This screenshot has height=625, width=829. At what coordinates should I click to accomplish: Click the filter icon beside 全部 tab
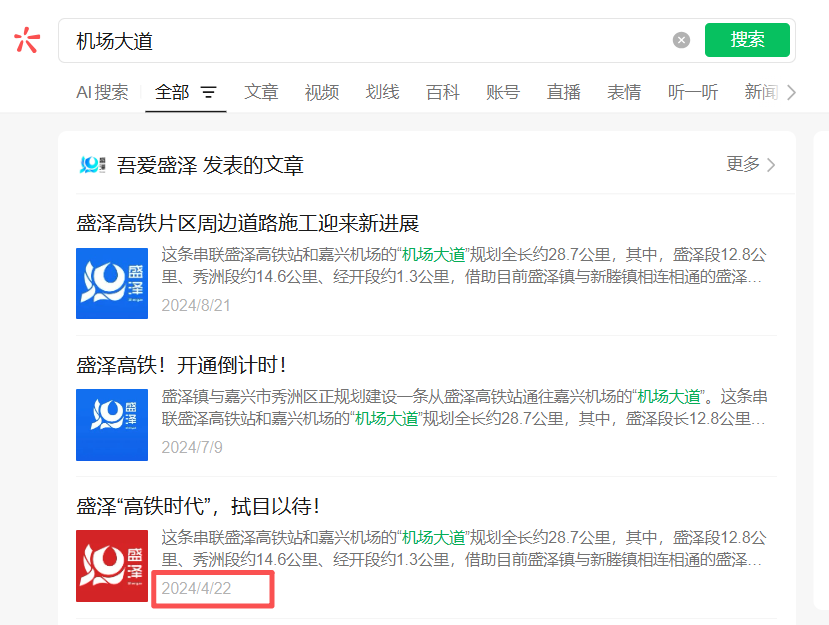[x=208, y=90]
